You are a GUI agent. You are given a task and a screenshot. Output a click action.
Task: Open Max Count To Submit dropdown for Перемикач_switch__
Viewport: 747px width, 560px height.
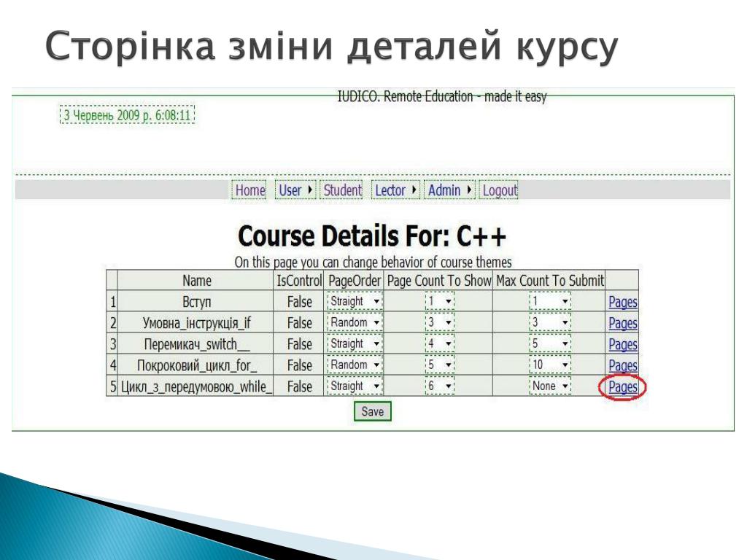550,344
